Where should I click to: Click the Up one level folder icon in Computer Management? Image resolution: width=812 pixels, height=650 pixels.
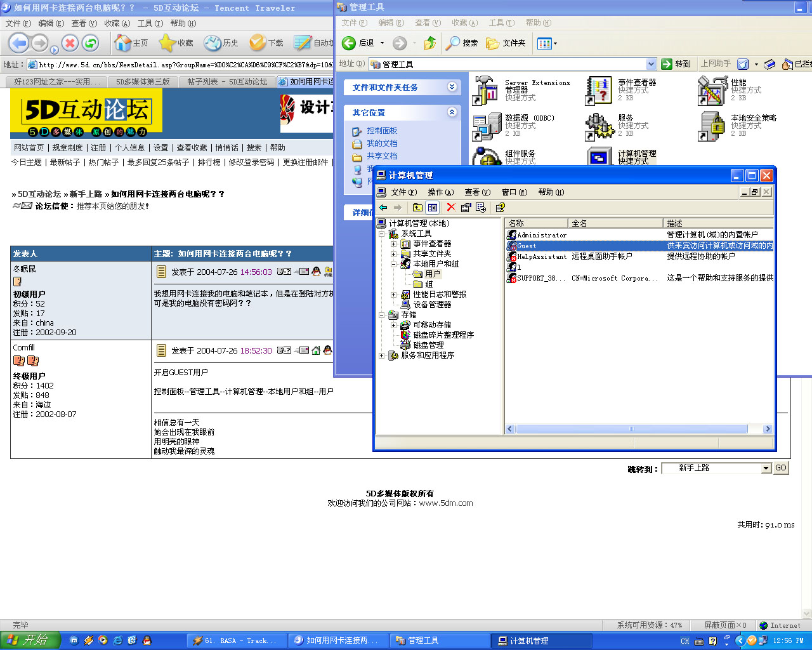(x=417, y=208)
